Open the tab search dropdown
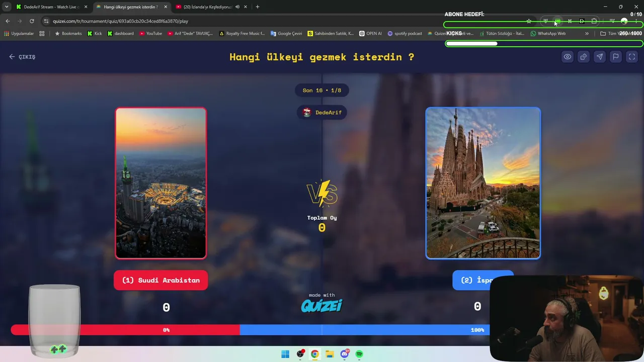644x362 pixels. (x=7, y=7)
